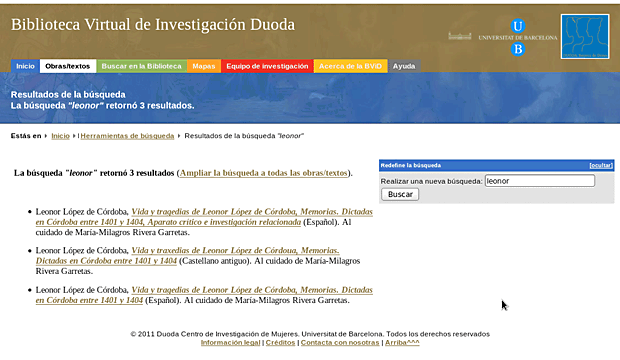Open the Mapas tab
Viewport: 620px width, 360px height.
(204, 66)
